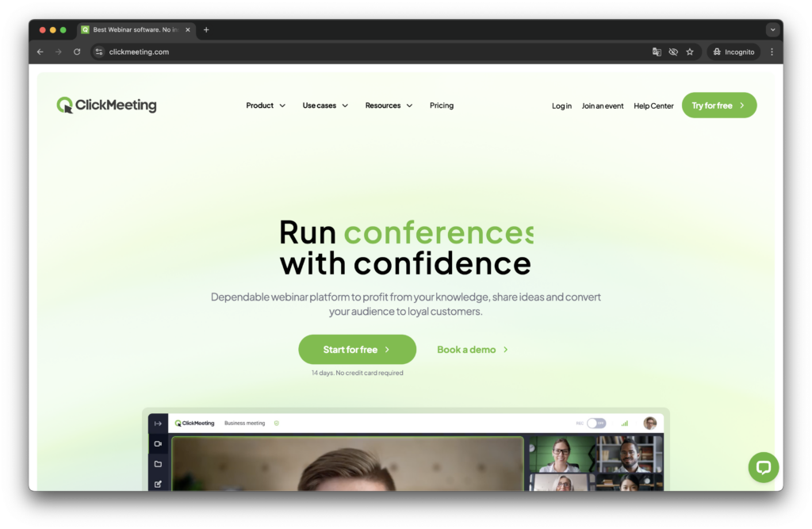The image size is (812, 529).
Task: Follow the Book a demo link
Action: [473, 350]
